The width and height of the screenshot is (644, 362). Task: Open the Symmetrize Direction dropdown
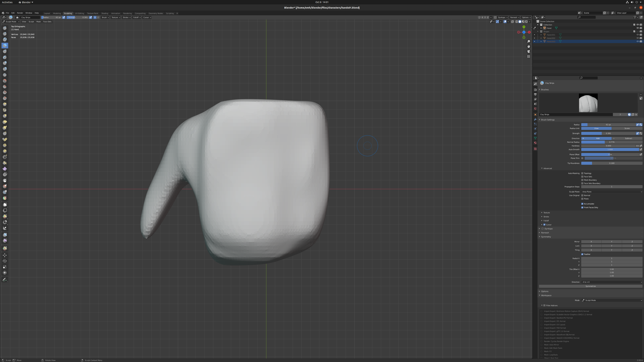(x=611, y=282)
